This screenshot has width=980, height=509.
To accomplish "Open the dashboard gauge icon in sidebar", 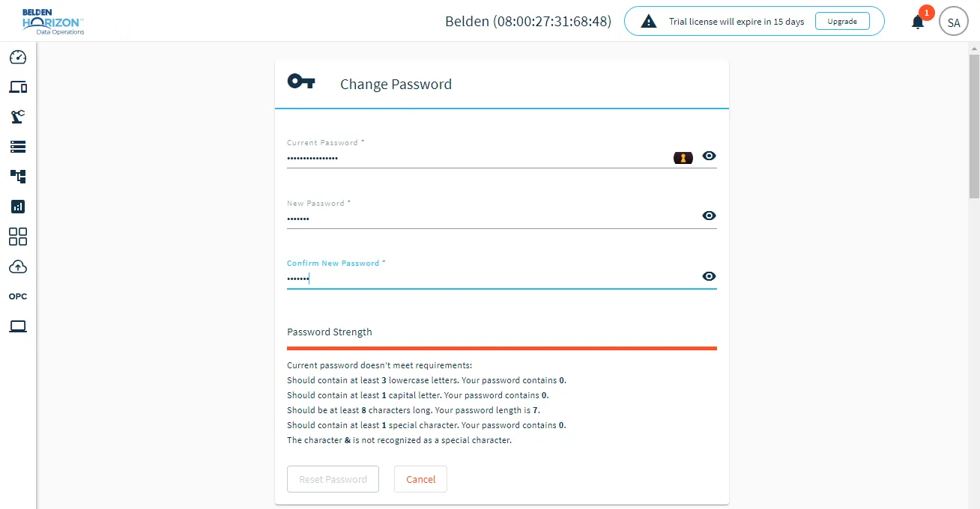I will pyautogui.click(x=18, y=57).
